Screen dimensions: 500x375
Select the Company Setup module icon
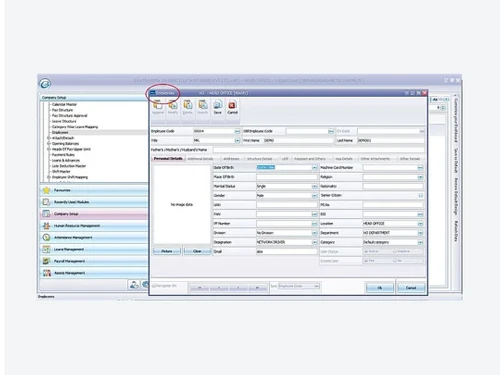tap(46, 214)
